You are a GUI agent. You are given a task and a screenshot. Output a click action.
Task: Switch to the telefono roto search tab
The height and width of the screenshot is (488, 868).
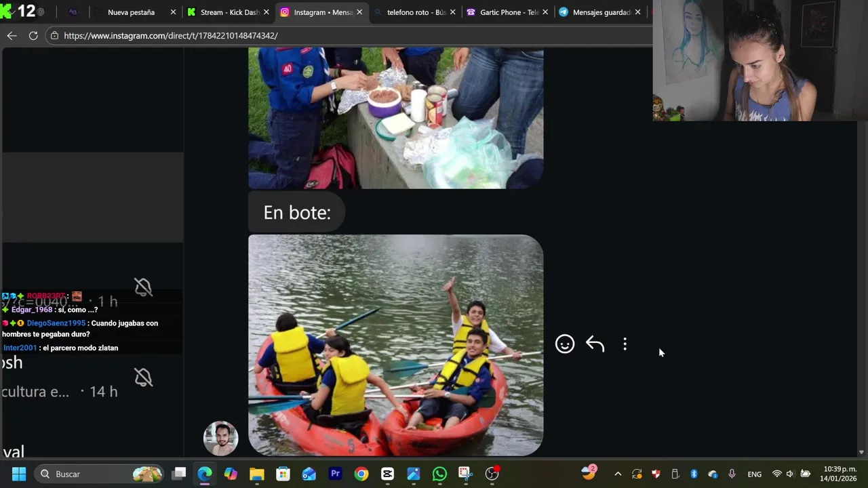pyautogui.click(x=415, y=12)
